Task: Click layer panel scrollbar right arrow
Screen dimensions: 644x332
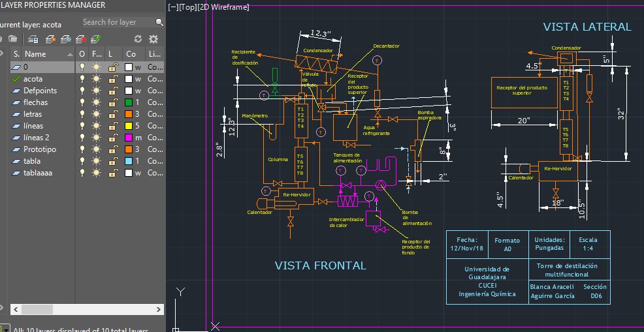Action: pos(159,309)
